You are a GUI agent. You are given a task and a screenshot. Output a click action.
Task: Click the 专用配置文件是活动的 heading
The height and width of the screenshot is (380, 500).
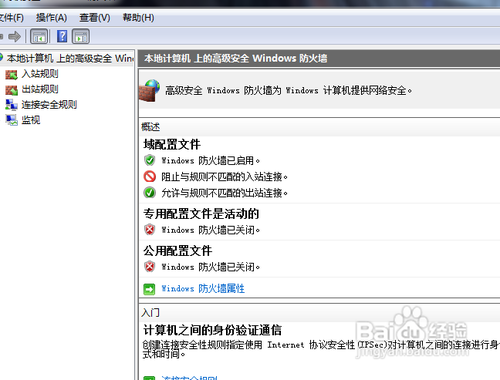coord(201,214)
